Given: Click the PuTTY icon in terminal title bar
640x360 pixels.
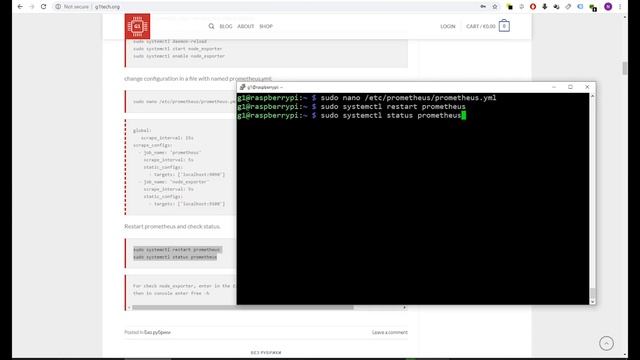Looking at the screenshot, I should tap(242, 87).
